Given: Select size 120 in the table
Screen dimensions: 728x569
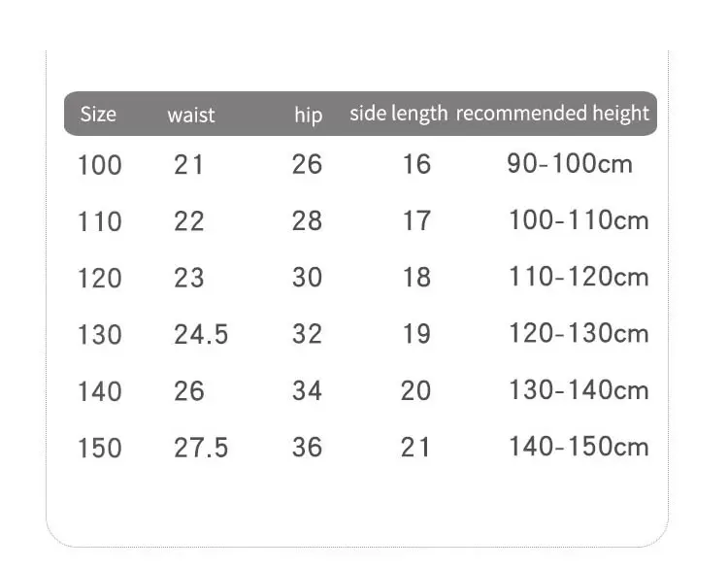Looking at the screenshot, I should [x=100, y=279].
